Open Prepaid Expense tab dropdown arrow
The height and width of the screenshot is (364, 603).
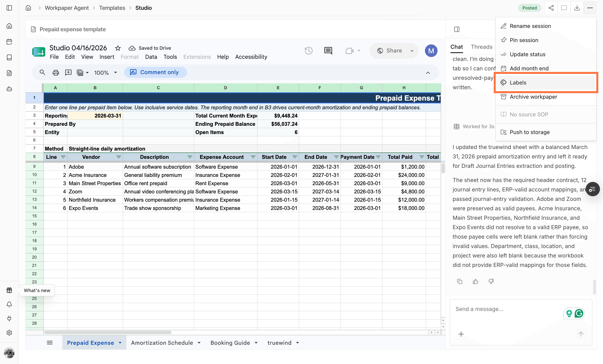point(120,343)
